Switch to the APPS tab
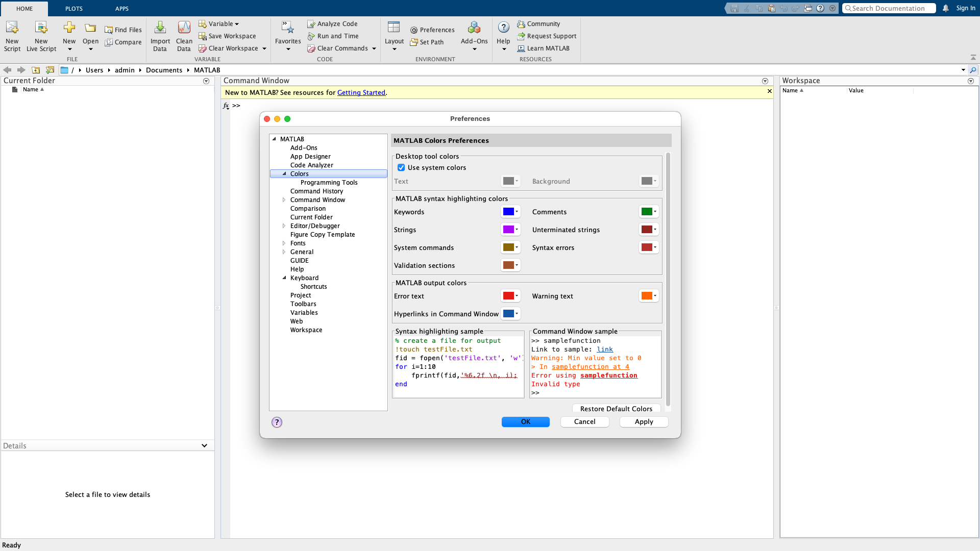 [x=122, y=9]
